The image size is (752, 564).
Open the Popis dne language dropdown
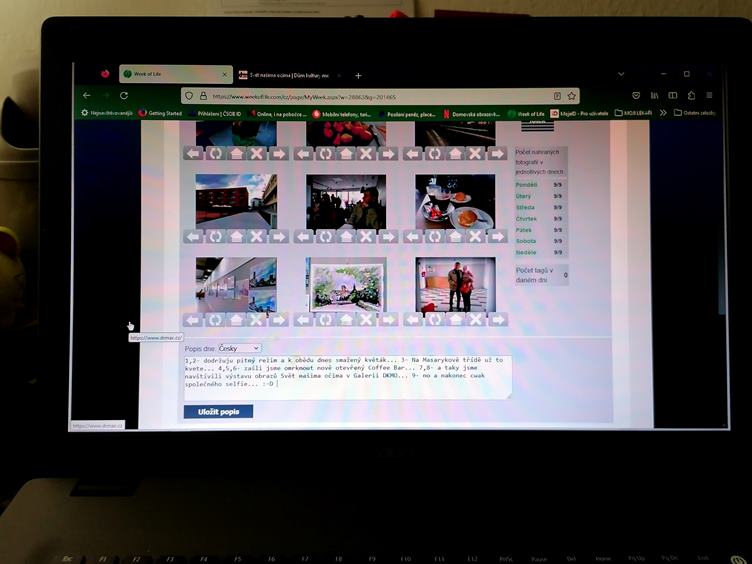coord(239,348)
